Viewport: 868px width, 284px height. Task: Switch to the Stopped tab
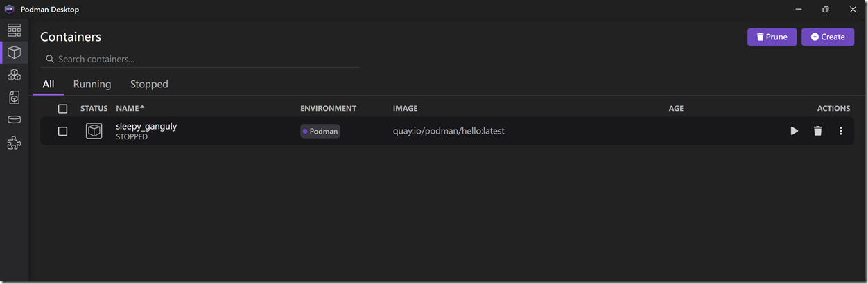tap(149, 84)
